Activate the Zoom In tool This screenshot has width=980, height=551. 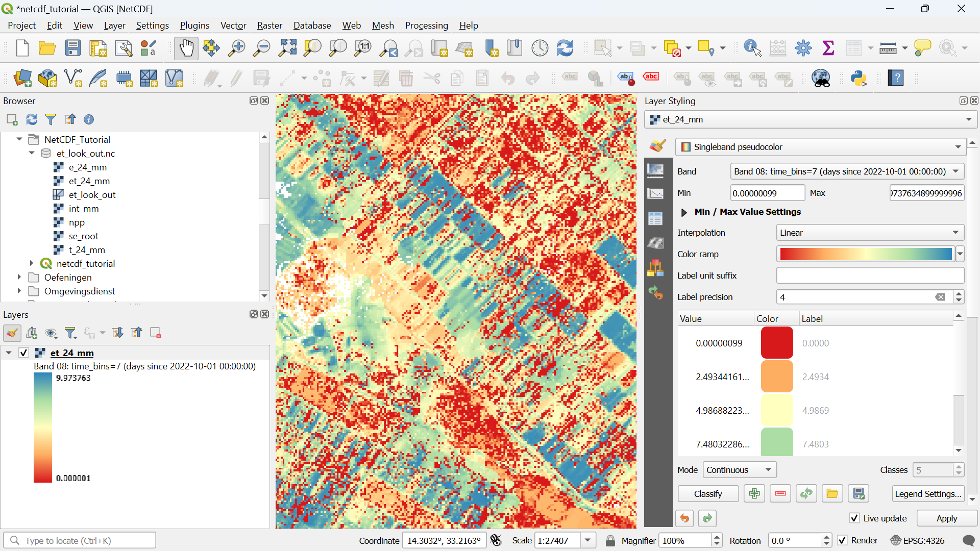[236, 48]
